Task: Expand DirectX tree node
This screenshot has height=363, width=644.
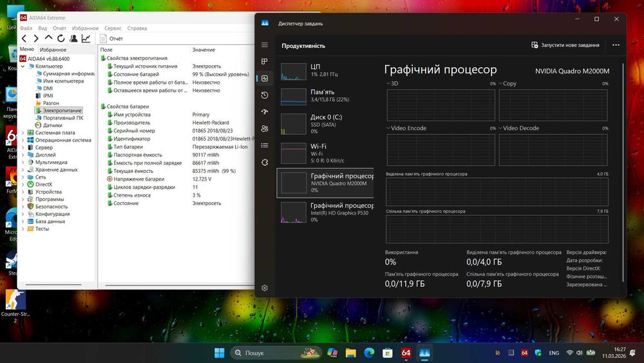Action: click(x=23, y=184)
